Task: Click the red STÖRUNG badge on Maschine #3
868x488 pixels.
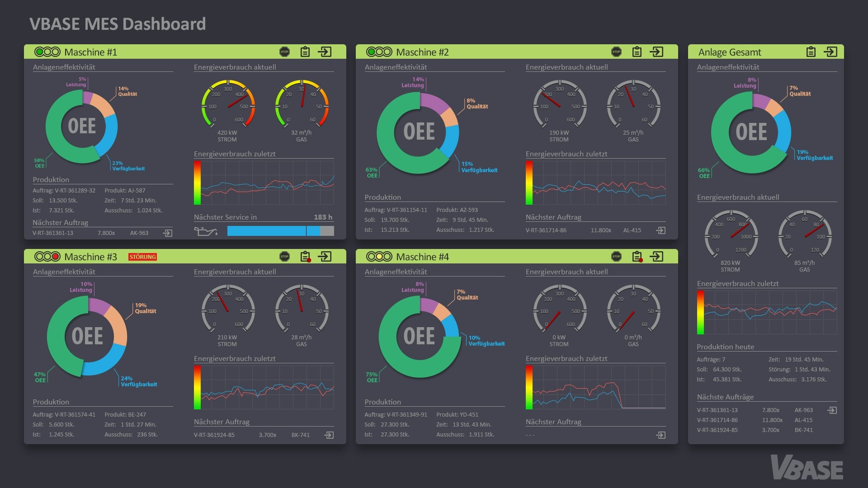Action: coord(142,257)
